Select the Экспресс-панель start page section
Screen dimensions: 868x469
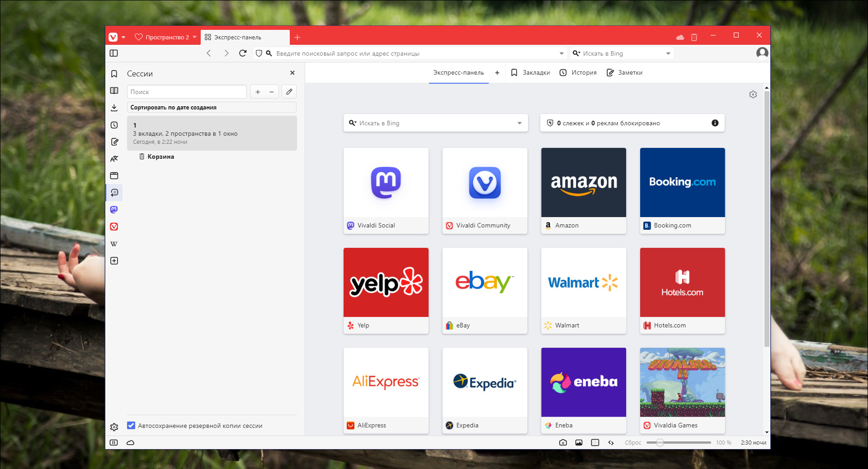tap(458, 72)
